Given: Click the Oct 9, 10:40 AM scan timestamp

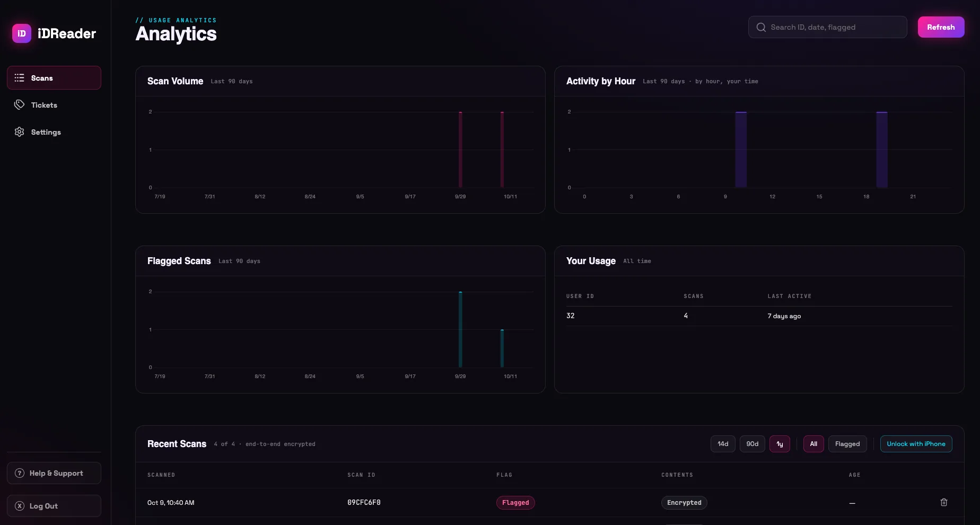Looking at the screenshot, I should [171, 503].
